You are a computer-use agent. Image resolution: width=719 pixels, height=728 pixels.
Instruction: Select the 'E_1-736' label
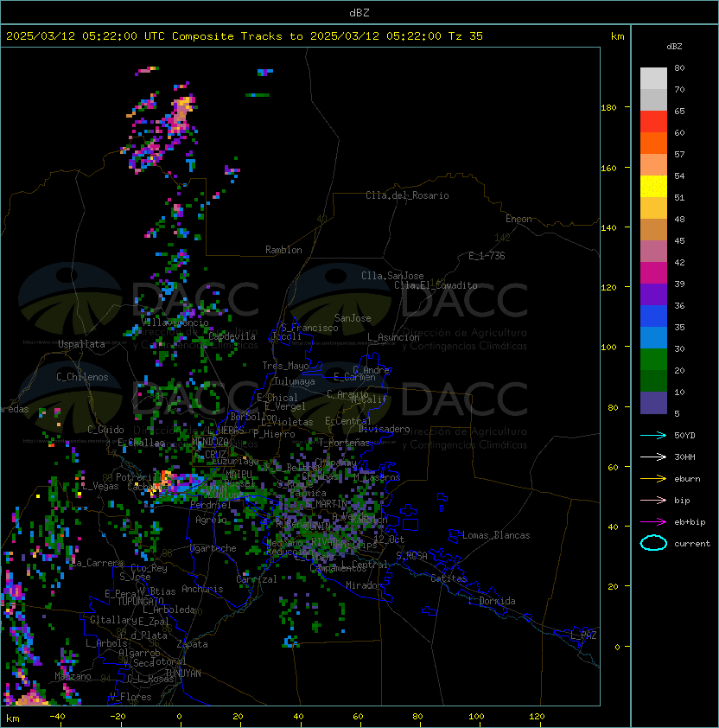(x=487, y=256)
